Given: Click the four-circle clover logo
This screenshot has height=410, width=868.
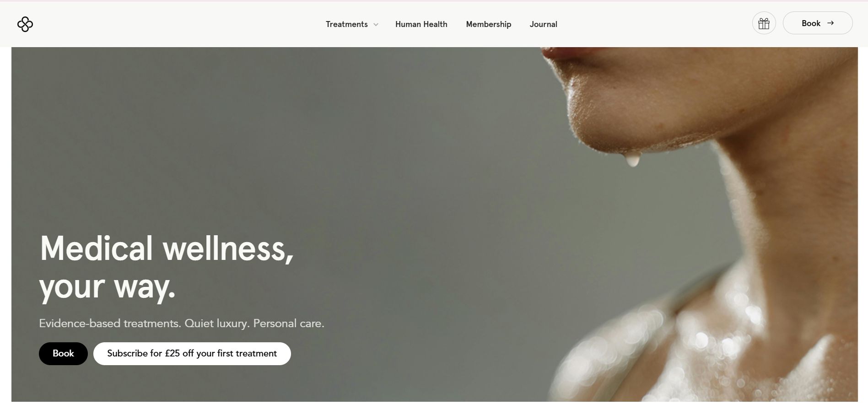Looking at the screenshot, I should coord(25,24).
